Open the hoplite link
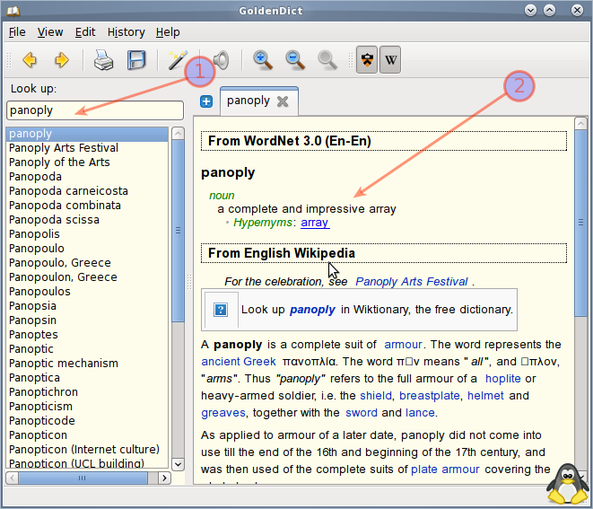593x509 pixels. [503, 379]
